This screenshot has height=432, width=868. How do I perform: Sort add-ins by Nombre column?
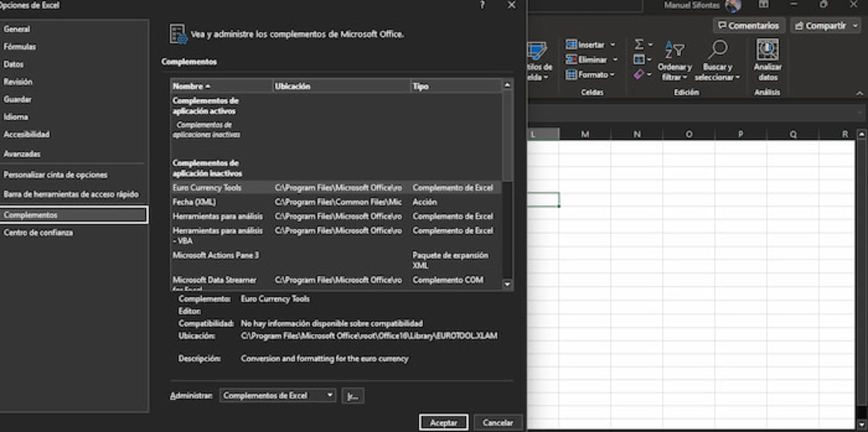point(221,86)
